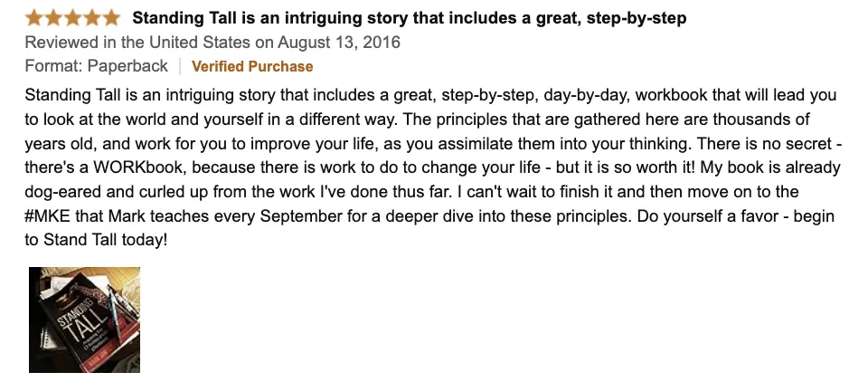Click the third gold rating star
The image size is (868, 382).
72,18
